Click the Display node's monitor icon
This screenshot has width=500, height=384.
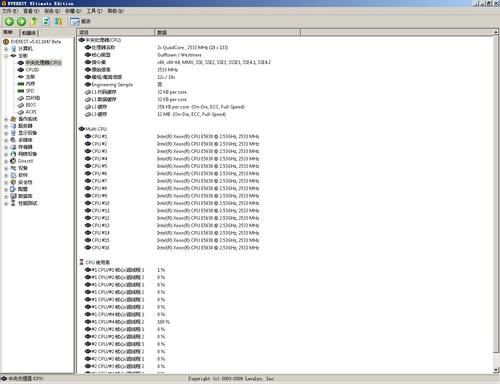13,133
